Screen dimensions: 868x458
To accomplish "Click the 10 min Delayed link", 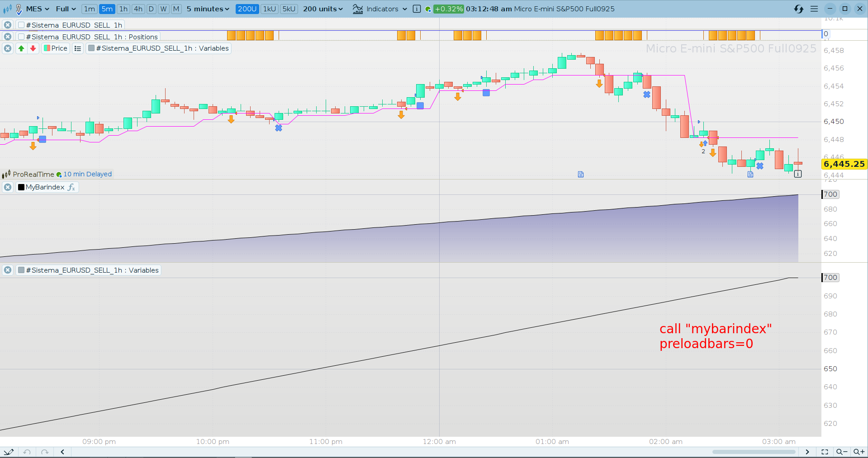I will 87,174.
